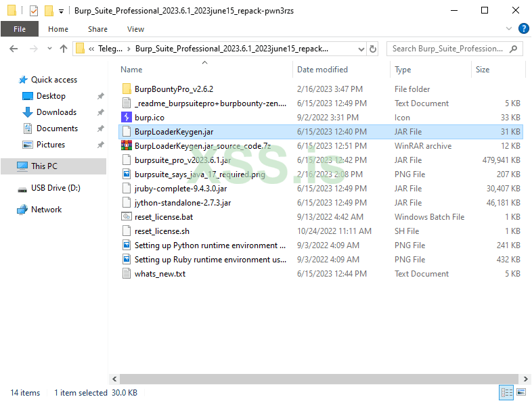Select Network in navigation pane
Screen dimensions: 532x401
(46, 210)
